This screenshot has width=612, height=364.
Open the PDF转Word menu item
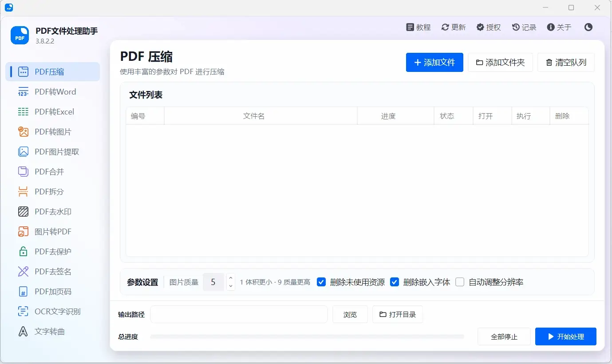point(53,92)
